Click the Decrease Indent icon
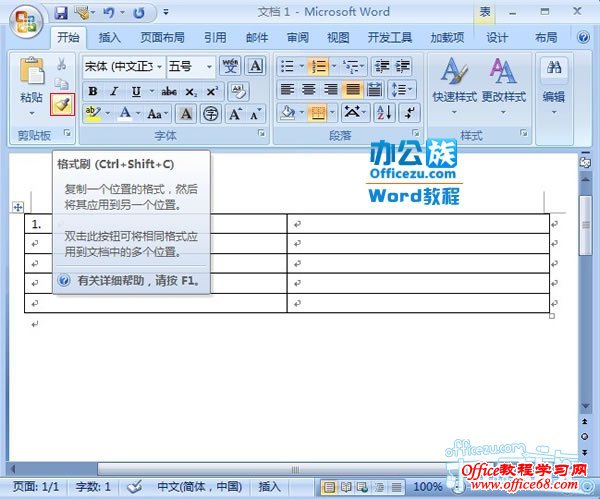Screen dimensions: 600x499 (x=382, y=66)
